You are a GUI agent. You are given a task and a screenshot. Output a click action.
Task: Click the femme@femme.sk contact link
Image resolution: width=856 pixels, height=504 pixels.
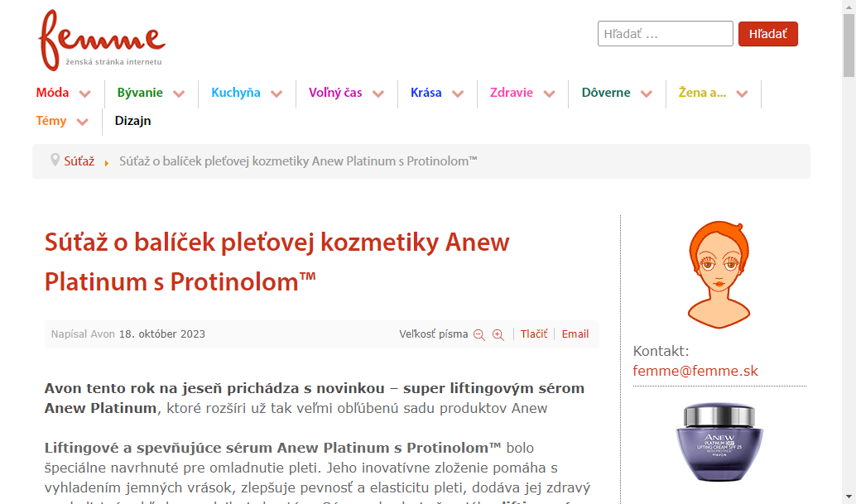695,371
